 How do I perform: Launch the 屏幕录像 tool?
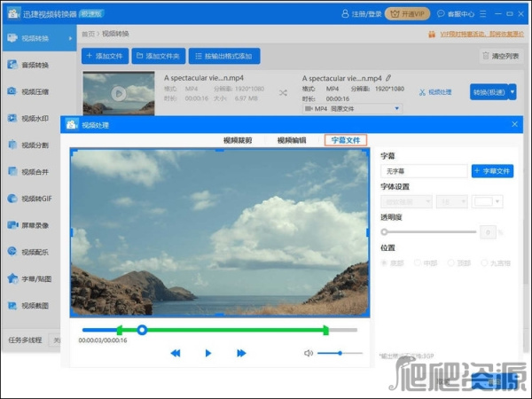[x=35, y=225]
